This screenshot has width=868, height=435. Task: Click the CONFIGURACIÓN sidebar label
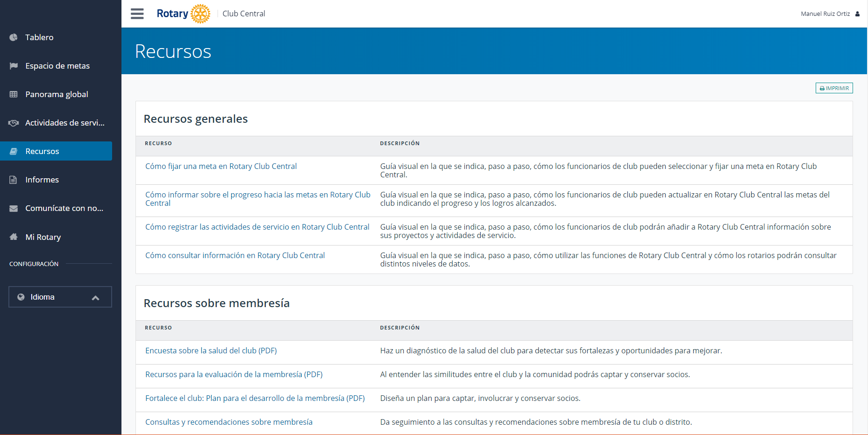coord(34,264)
